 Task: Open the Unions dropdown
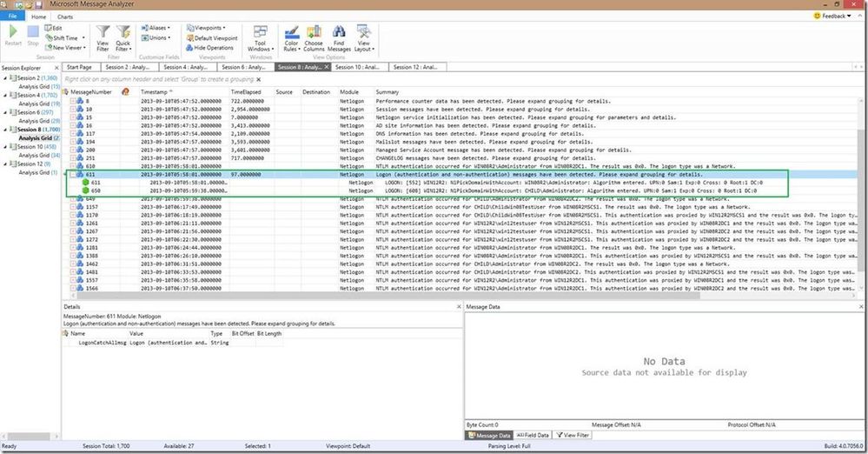point(156,37)
